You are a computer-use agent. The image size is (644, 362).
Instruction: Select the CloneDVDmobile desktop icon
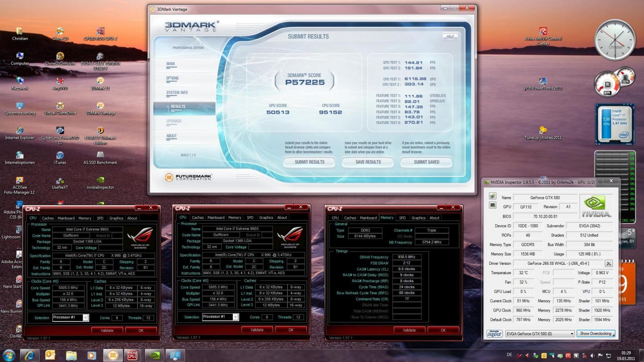(x=60, y=59)
